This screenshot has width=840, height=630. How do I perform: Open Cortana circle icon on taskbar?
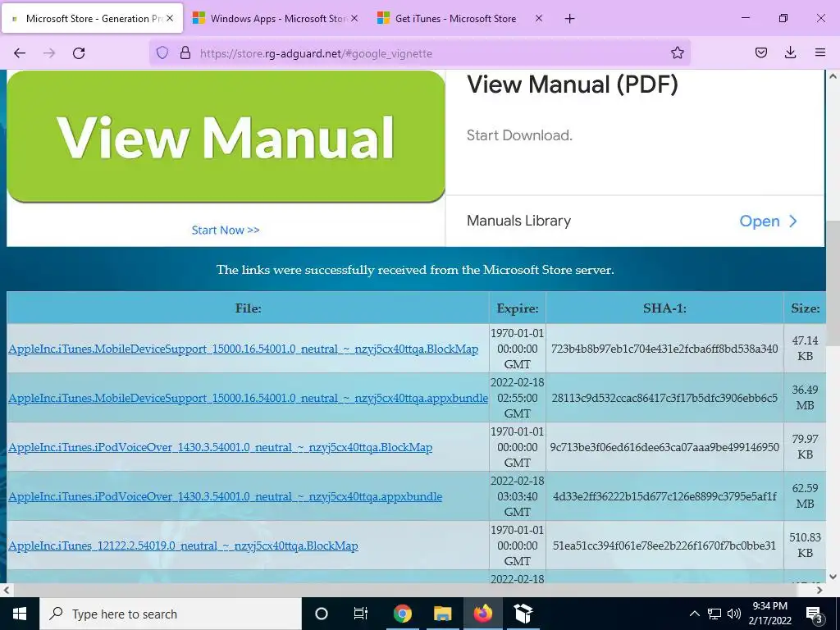pos(321,614)
